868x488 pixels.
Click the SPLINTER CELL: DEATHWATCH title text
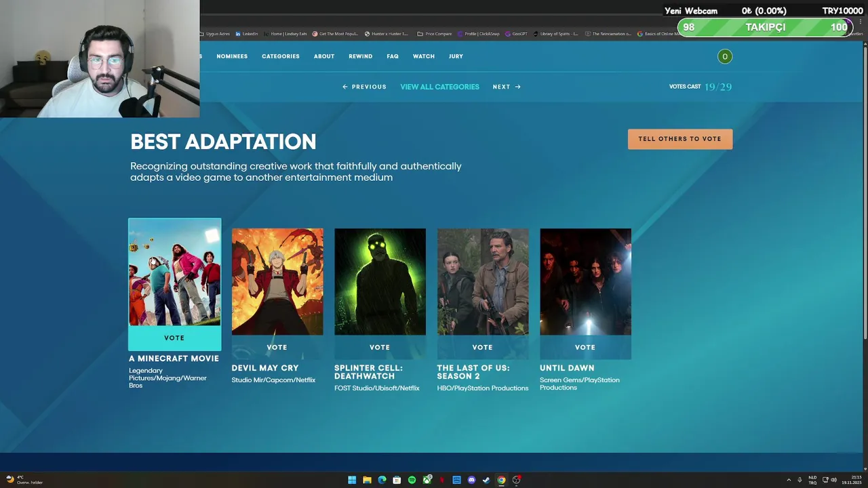(x=368, y=372)
